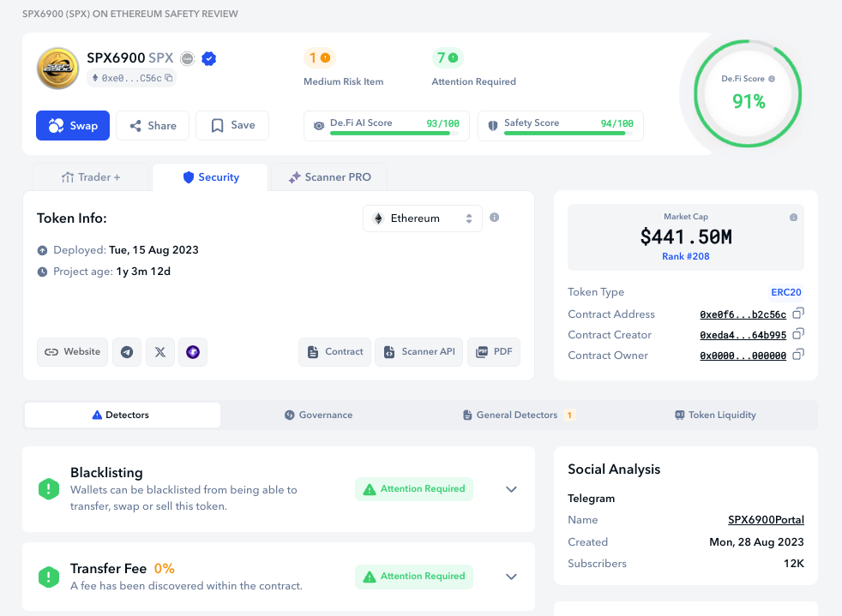Click the info icon beside Ethereum selector
This screenshot has height=616, width=842.
click(x=495, y=218)
